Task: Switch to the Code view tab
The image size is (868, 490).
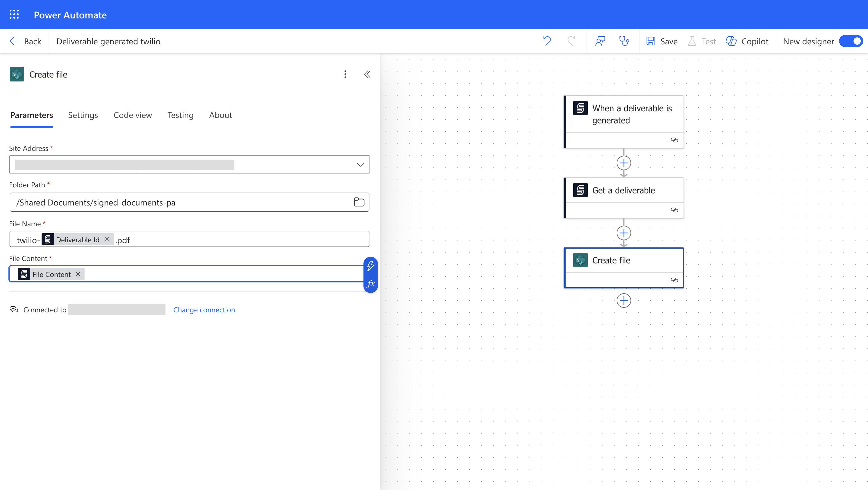Action: 133,115
